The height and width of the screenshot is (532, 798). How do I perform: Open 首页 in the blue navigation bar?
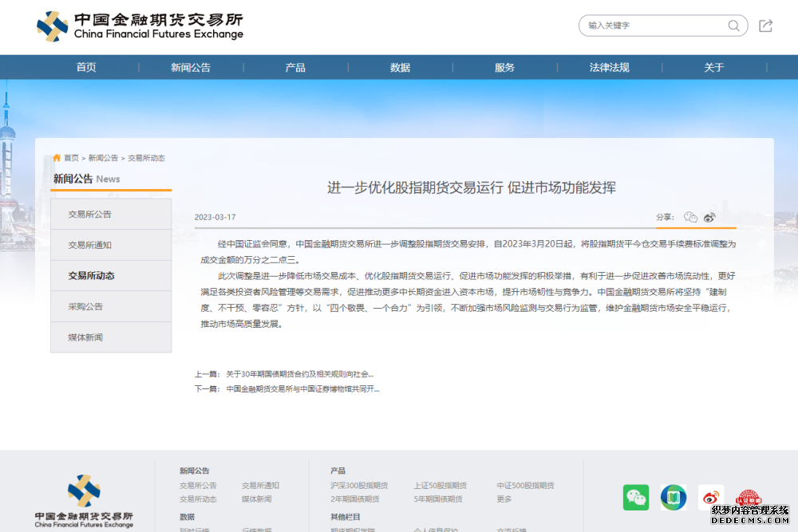[86, 67]
